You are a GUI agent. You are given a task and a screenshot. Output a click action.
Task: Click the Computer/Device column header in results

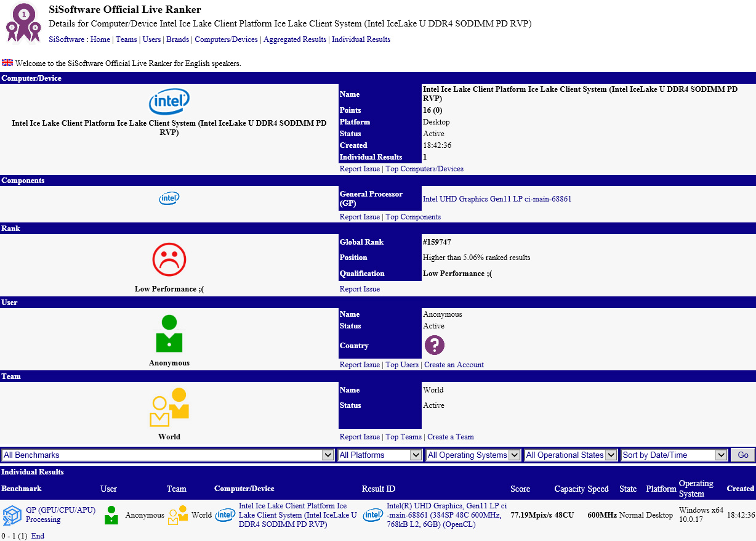[x=244, y=489]
